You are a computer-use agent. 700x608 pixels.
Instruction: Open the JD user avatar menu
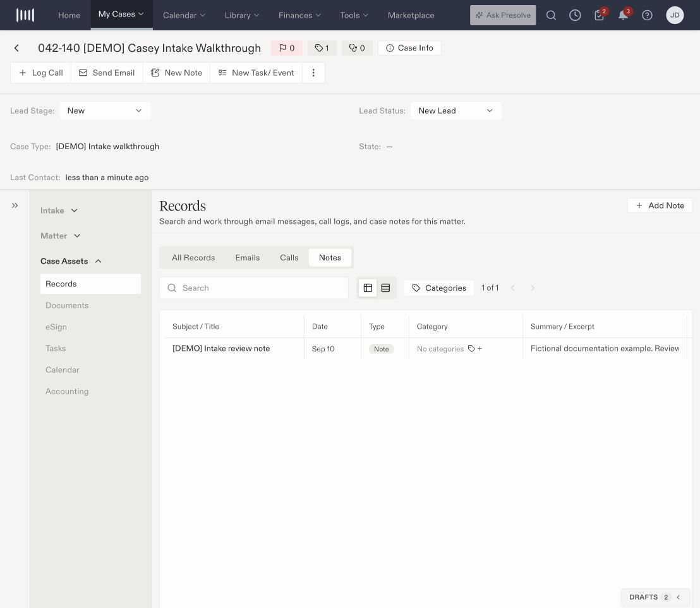pyautogui.click(x=675, y=15)
